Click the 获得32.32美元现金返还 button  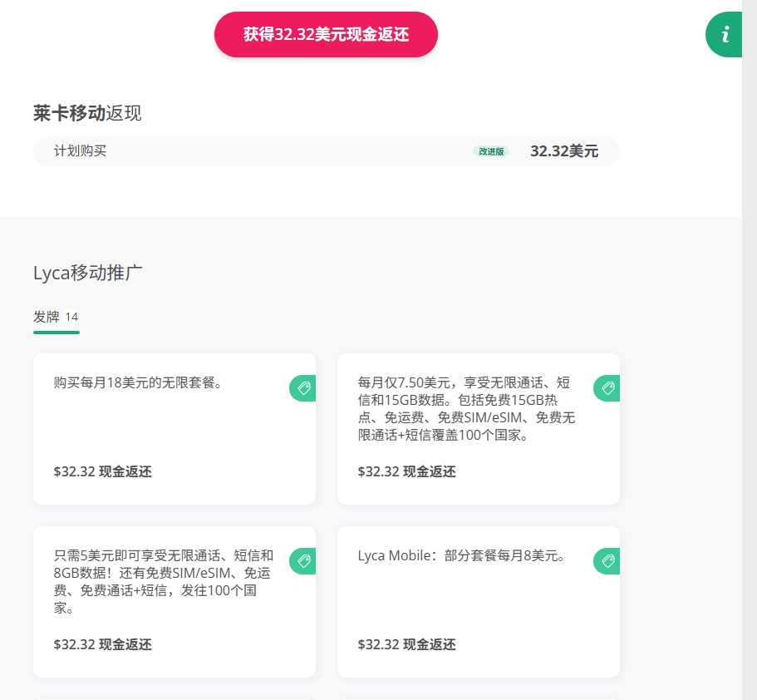326,34
